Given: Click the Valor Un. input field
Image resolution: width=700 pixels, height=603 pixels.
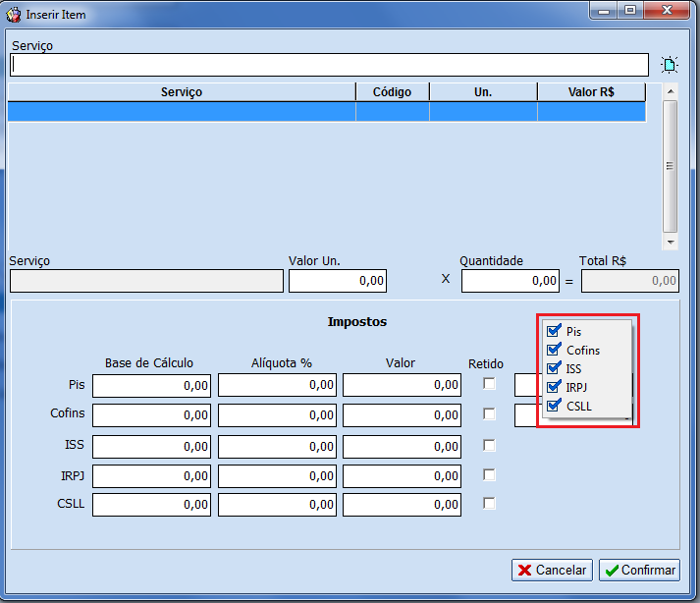Looking at the screenshot, I should 338,281.
